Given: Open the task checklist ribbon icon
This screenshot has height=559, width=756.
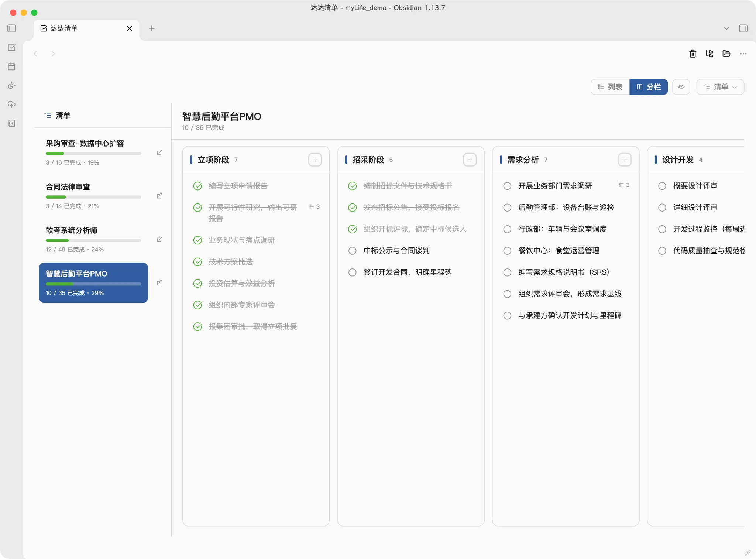Looking at the screenshot, I should point(12,47).
